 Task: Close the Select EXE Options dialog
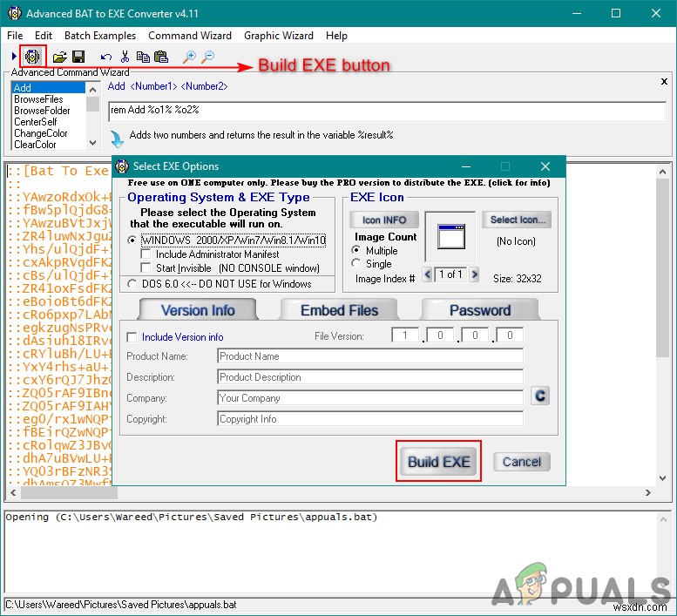coord(545,166)
